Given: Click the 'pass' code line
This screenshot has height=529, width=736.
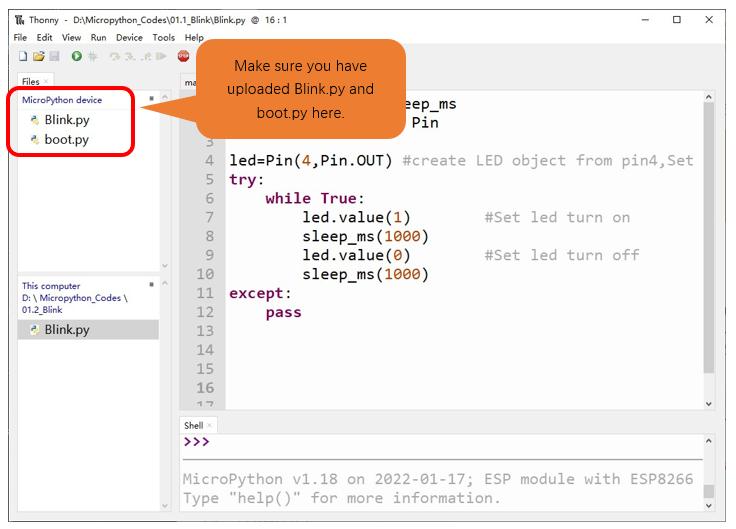Looking at the screenshot, I should tap(284, 313).
